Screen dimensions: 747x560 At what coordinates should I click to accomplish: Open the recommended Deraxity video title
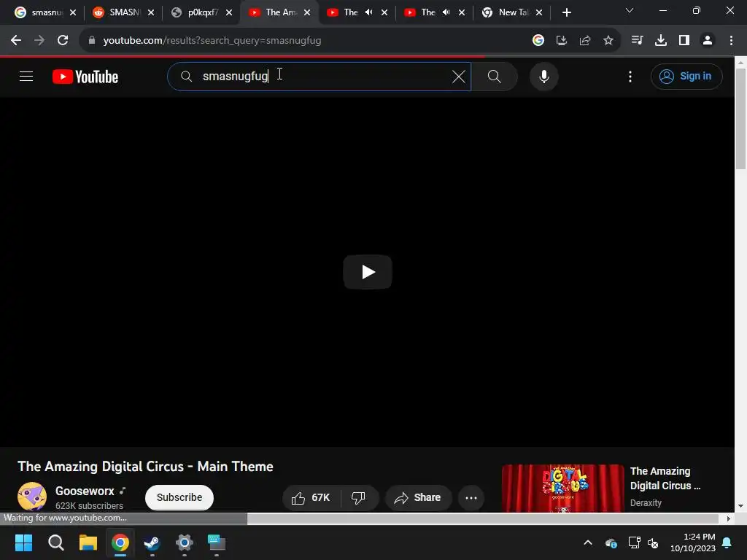(665, 478)
